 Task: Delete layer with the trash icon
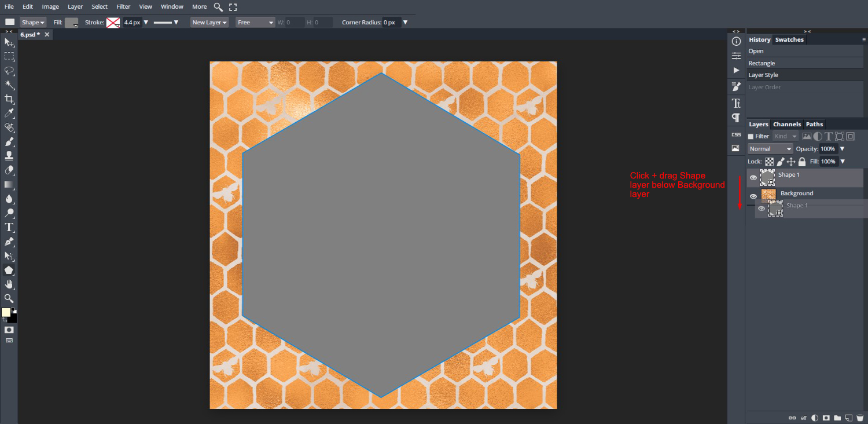[x=859, y=418]
